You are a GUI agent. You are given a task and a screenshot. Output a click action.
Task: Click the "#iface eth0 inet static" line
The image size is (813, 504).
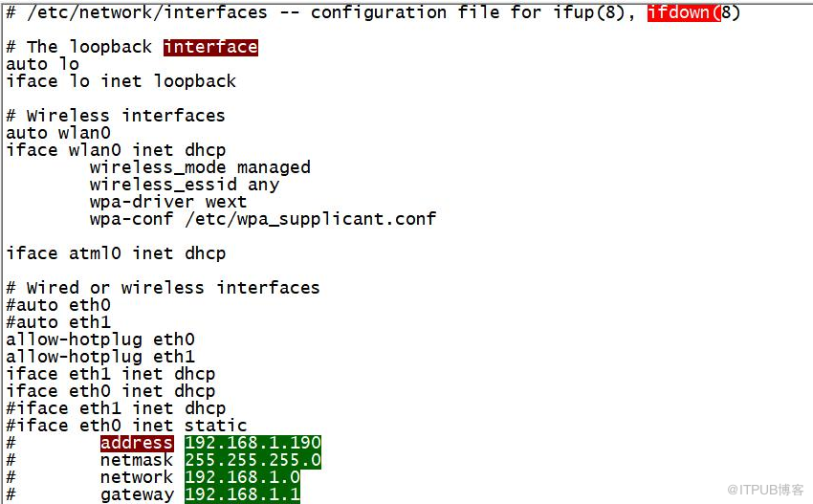pos(126,426)
